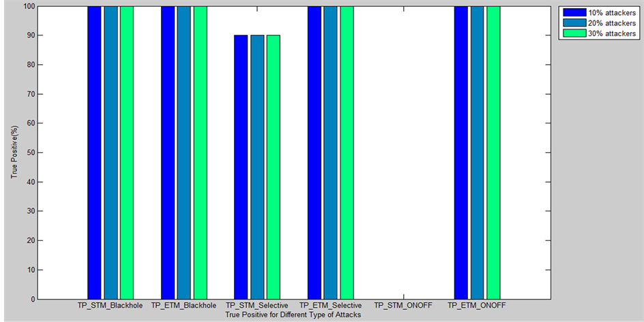The width and height of the screenshot is (644, 322).
Task: Select the TP_STM_Selective axis label
Action: (x=257, y=306)
